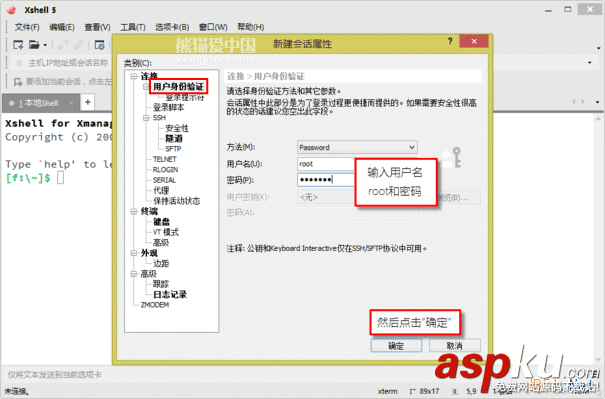The height and width of the screenshot is (399, 605).
Task: Select 外观 in the category tree
Action: coord(149,253)
